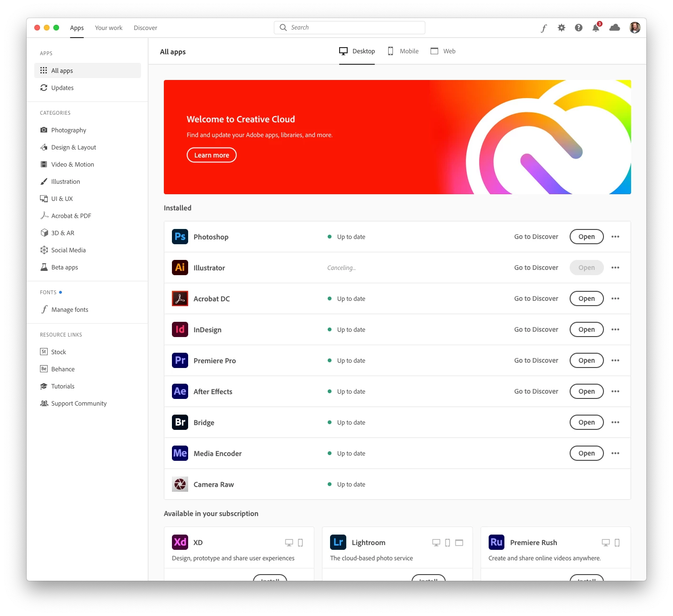This screenshot has width=673, height=616.
Task: View notifications bell icon
Action: pos(596,28)
